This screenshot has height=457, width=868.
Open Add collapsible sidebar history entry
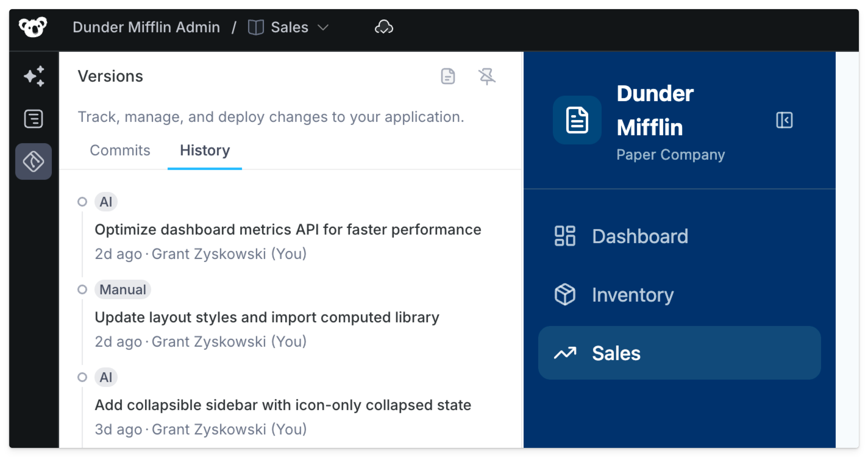[283, 405]
